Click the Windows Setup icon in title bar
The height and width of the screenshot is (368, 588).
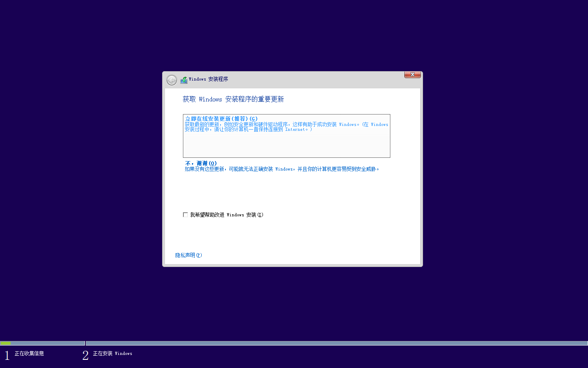click(x=184, y=80)
